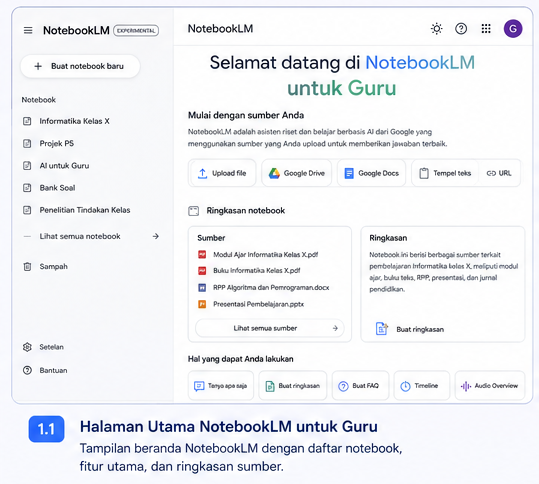539x484 pixels.
Task: Open Modul Ajar Informatika Kelas X.pdf
Action: pyautogui.click(x=265, y=254)
